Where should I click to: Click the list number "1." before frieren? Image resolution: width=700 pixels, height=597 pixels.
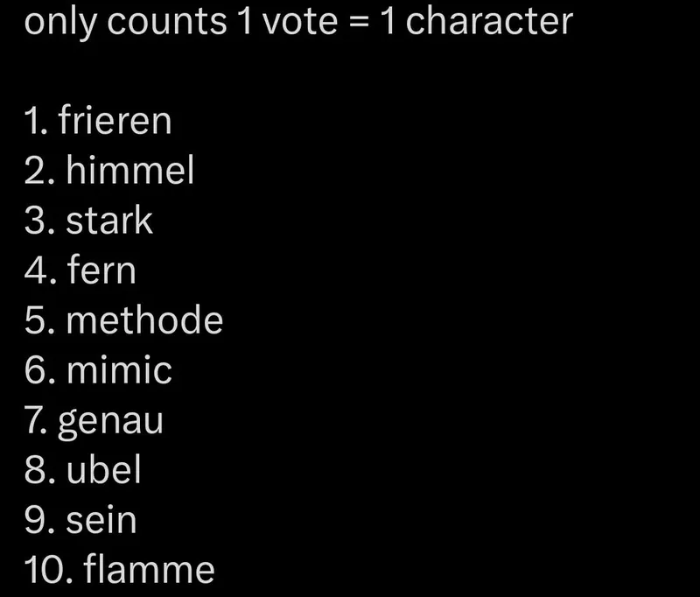coord(35,121)
